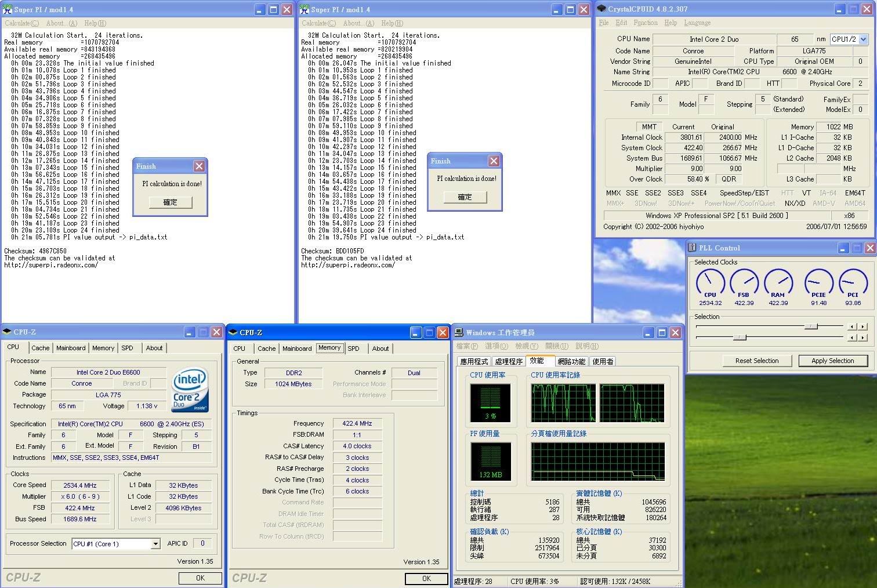
Task: Click the CPU-Z Memory window title icon
Action: (233, 332)
